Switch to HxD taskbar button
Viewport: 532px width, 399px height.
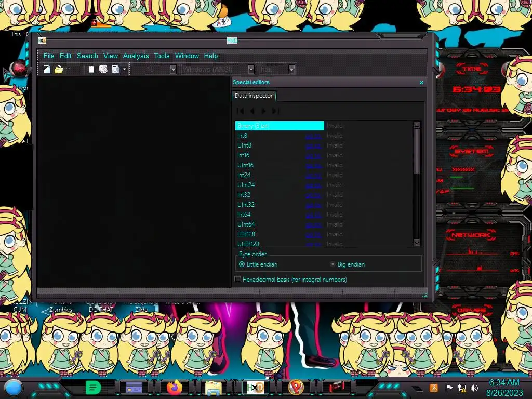point(255,388)
